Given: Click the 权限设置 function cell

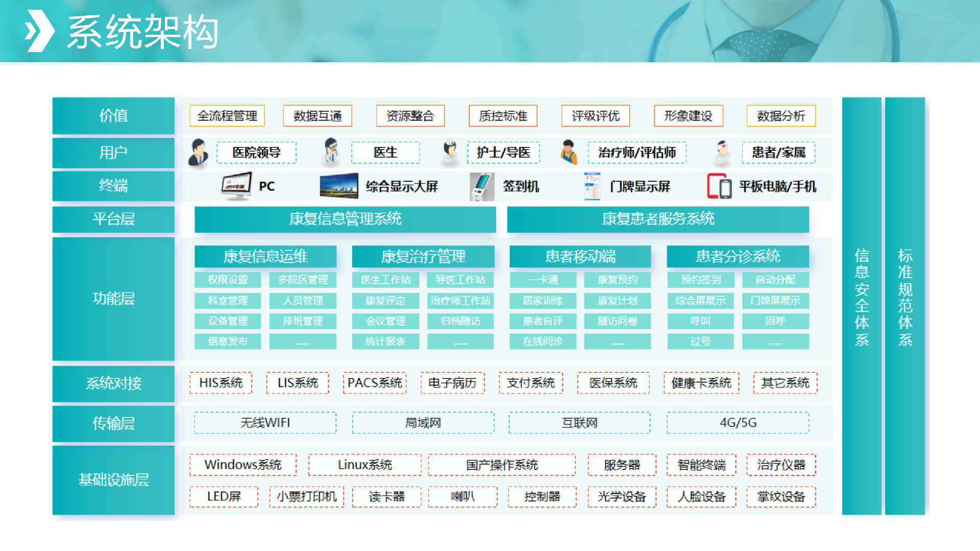Looking at the screenshot, I should (x=228, y=280).
